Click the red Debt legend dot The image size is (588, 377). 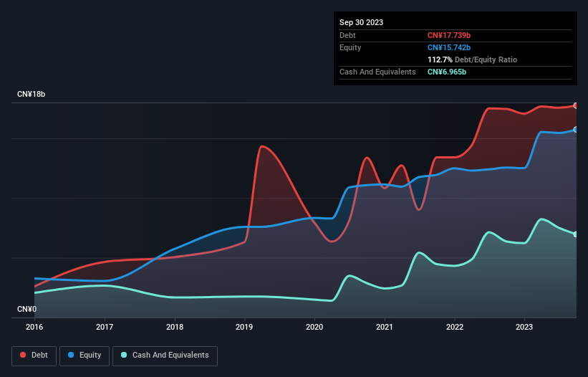click(x=23, y=355)
